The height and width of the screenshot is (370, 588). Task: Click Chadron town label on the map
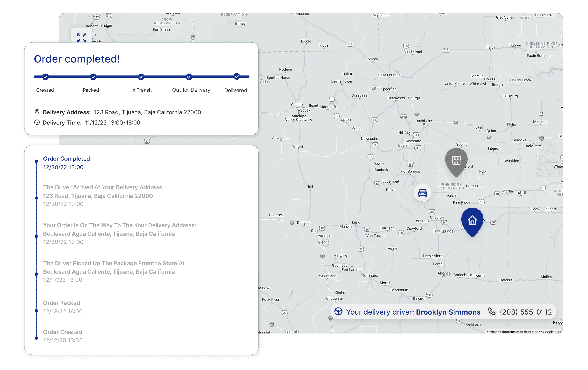(x=437, y=217)
